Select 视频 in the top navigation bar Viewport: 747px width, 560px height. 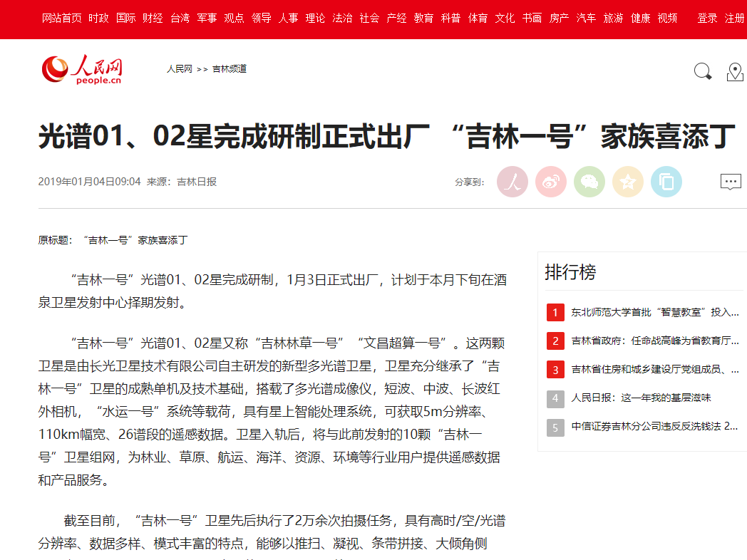click(667, 19)
